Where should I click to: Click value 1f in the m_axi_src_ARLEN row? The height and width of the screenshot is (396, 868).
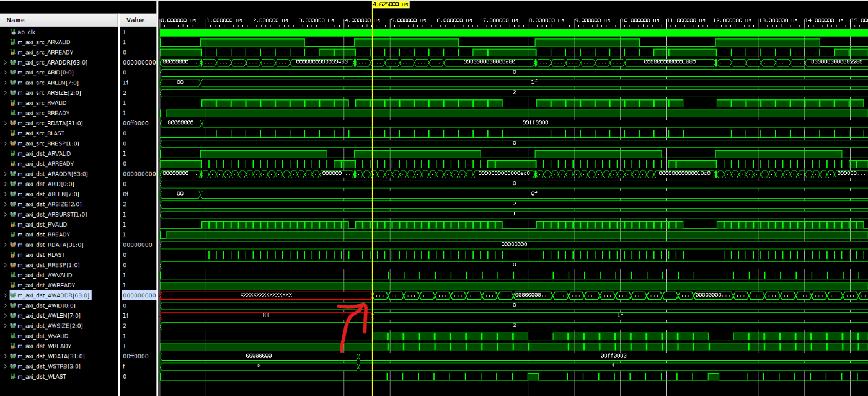[126, 83]
